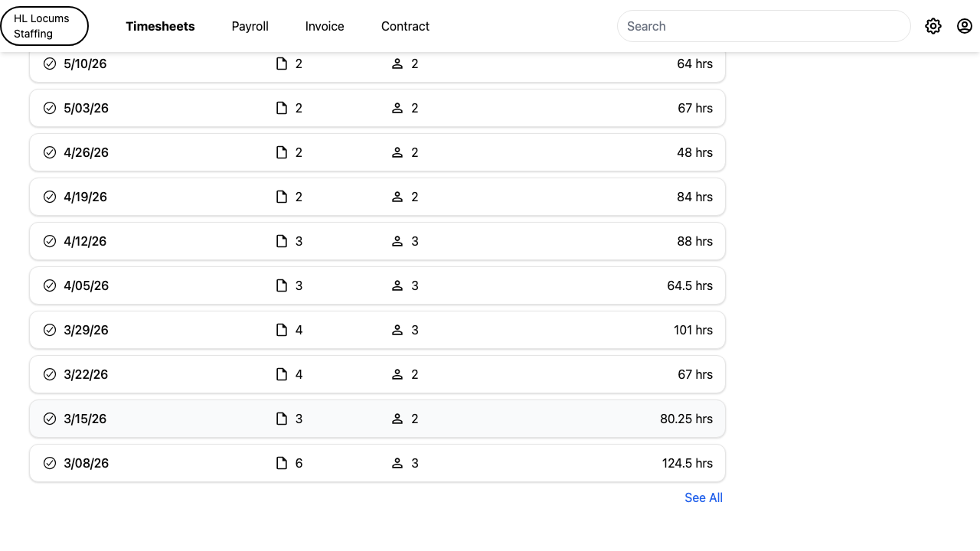Click the check circle icon for 3/08/26
980x551 pixels.
50,463
